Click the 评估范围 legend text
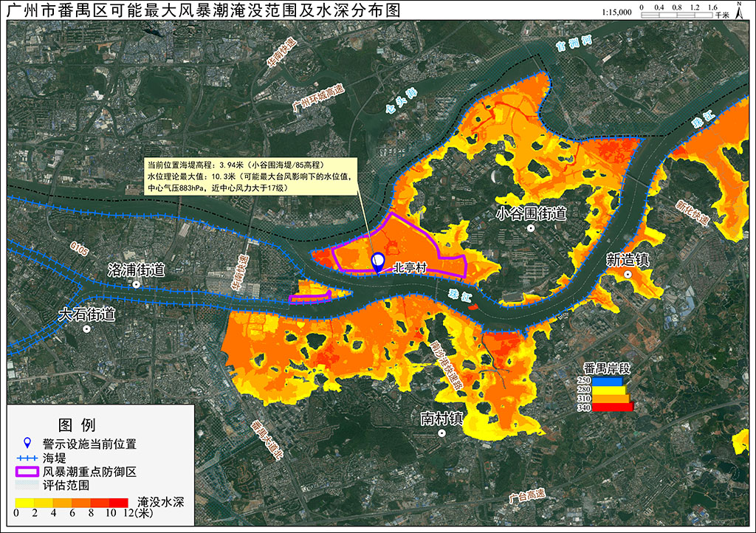The image size is (756, 533). (66, 485)
